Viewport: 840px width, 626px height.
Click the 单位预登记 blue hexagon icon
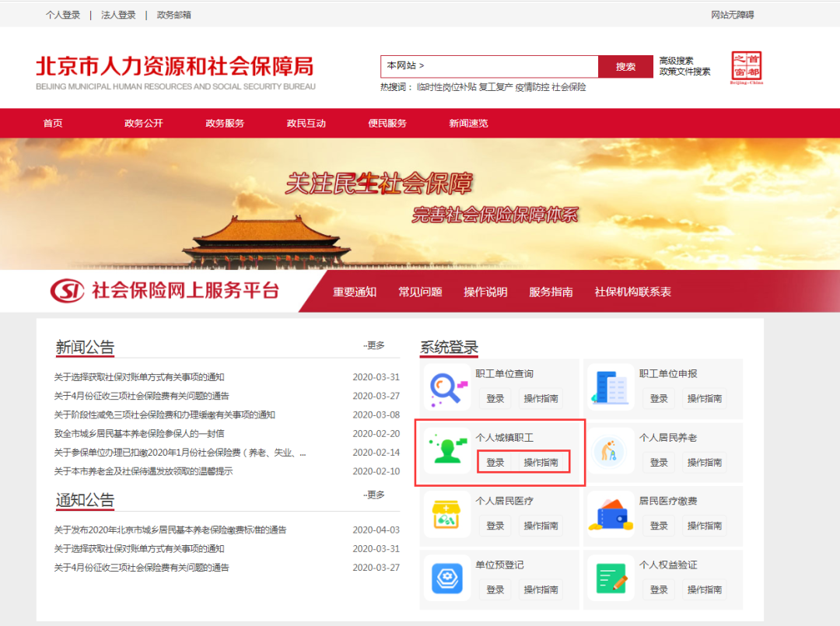pyautogui.click(x=448, y=579)
